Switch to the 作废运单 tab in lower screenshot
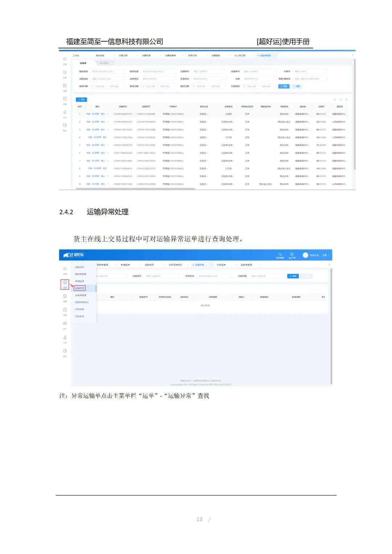 [x=221, y=265]
